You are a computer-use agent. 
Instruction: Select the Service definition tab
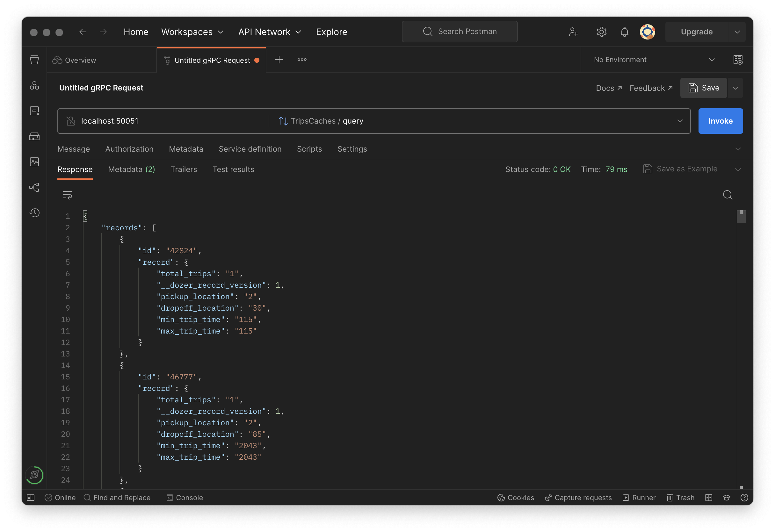pyautogui.click(x=250, y=149)
